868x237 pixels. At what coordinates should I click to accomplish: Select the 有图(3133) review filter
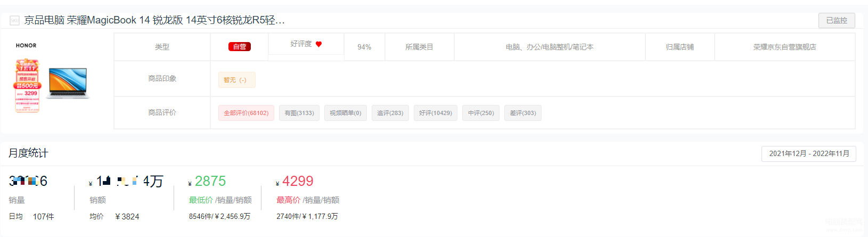coord(299,113)
